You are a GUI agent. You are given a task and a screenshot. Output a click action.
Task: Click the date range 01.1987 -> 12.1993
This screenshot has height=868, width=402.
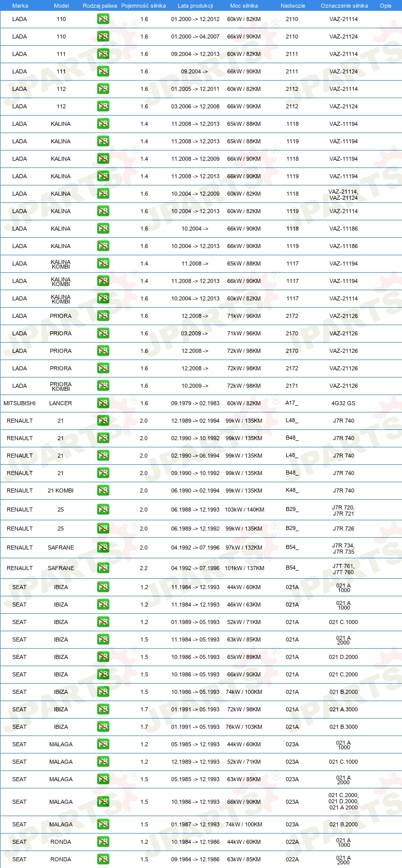pos(195,824)
